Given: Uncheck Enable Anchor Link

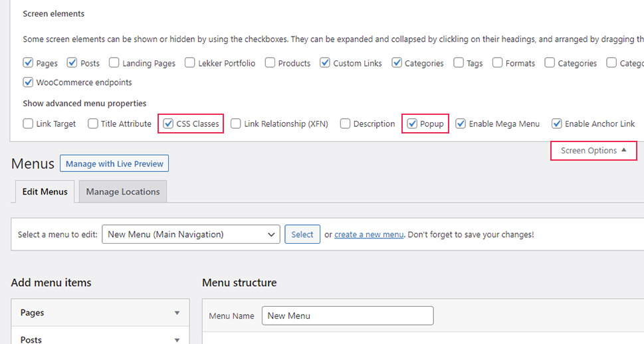Looking at the screenshot, I should point(557,124).
